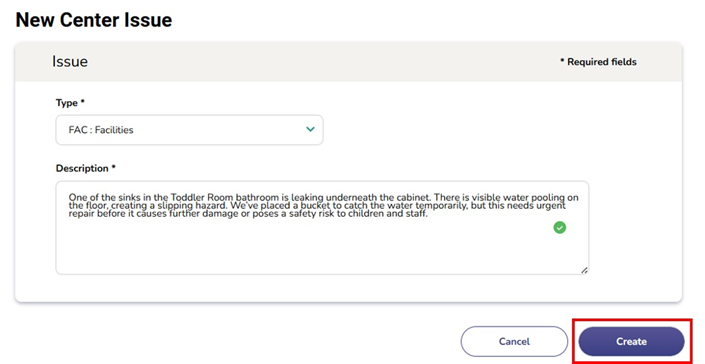Image resolution: width=705 pixels, height=364 pixels.
Task: Click the '* Required fields' note
Action: click(598, 62)
